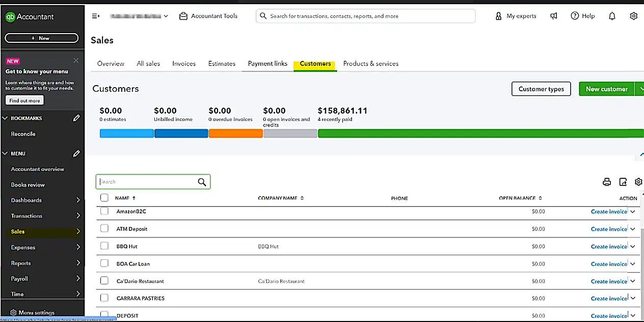The width and height of the screenshot is (644, 322).
Task: Print the customer list
Action: (606, 182)
